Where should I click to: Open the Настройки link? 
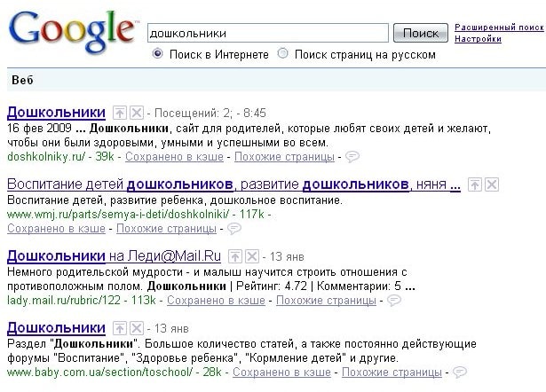tap(478, 39)
